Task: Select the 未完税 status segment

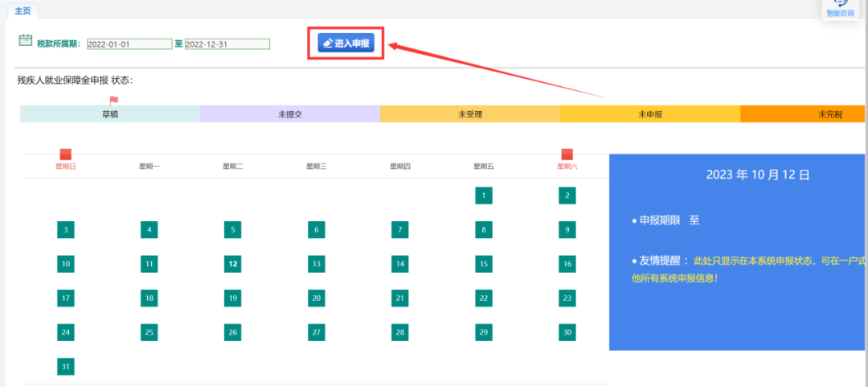Action: point(804,114)
